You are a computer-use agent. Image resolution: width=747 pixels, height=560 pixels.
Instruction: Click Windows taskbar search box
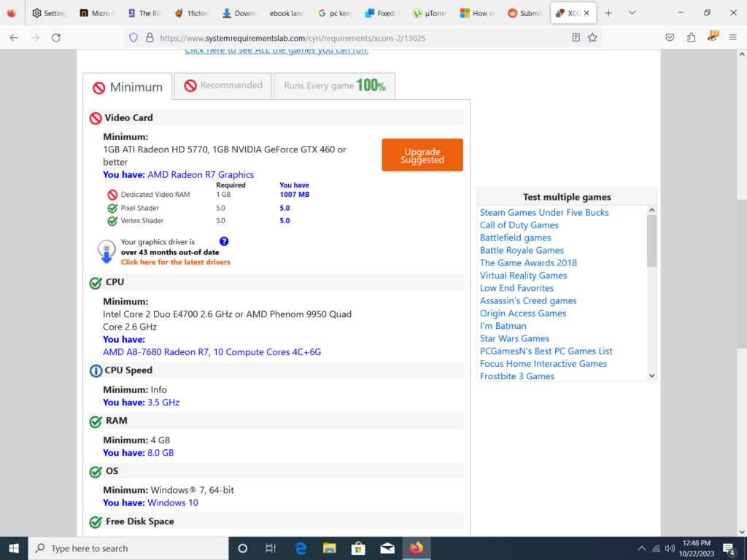point(128,548)
